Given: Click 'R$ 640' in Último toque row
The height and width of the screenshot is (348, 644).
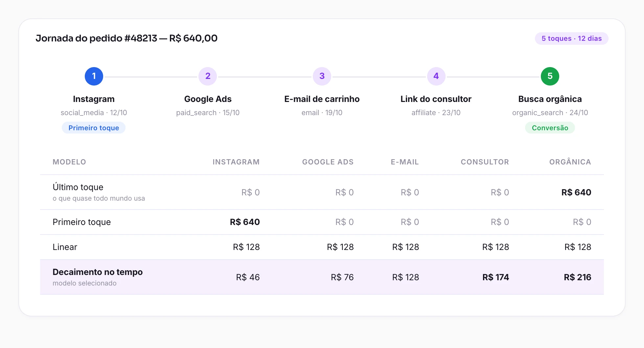Looking at the screenshot, I should coord(576,192).
